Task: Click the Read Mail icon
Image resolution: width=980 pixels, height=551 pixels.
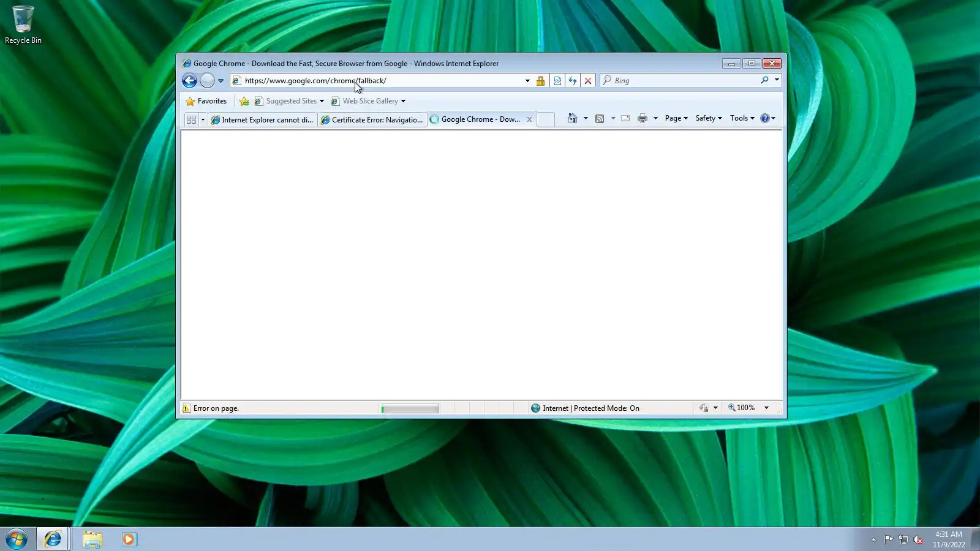Action: coord(625,119)
